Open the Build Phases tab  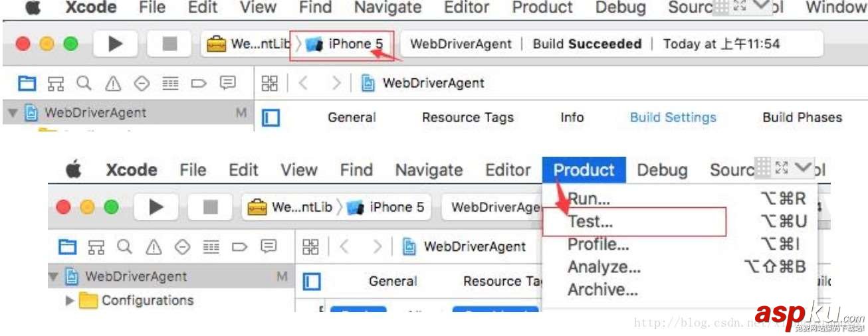(x=802, y=118)
